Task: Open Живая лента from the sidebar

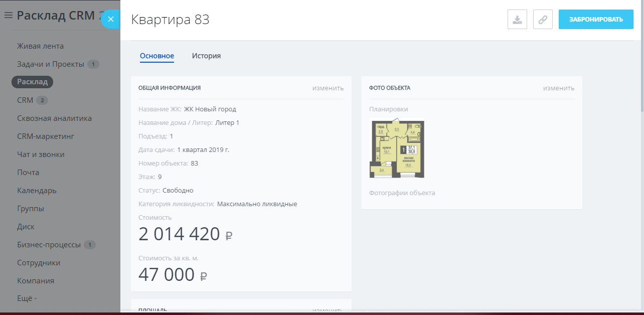Action: pyautogui.click(x=40, y=46)
